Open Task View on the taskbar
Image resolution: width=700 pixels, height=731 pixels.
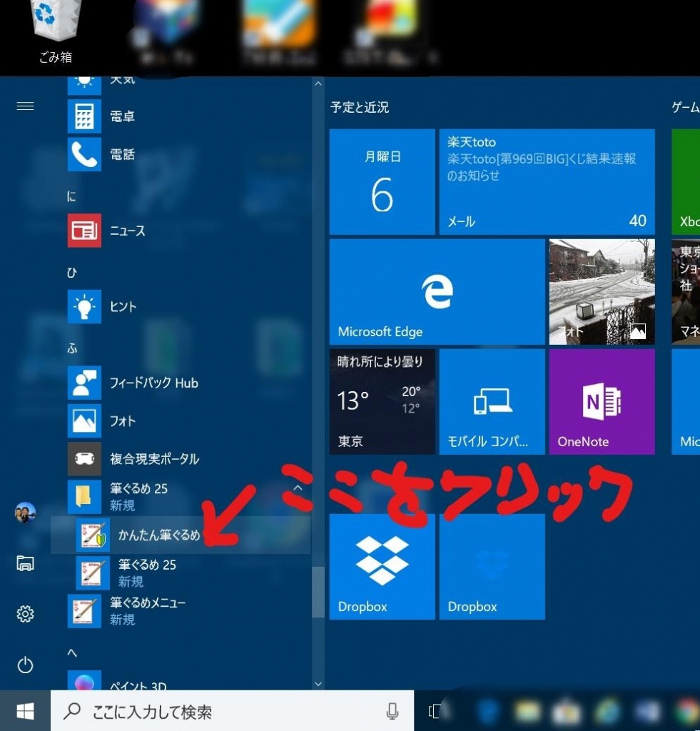point(434,712)
